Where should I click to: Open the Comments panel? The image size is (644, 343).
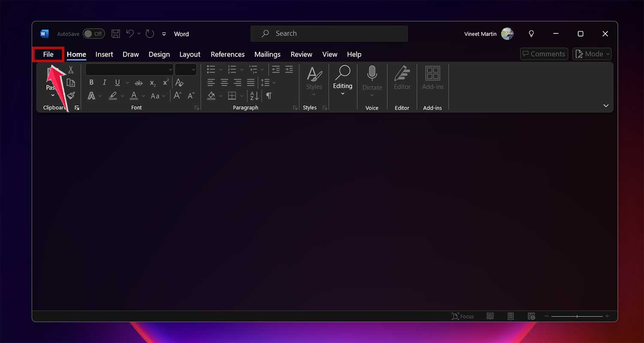click(544, 54)
